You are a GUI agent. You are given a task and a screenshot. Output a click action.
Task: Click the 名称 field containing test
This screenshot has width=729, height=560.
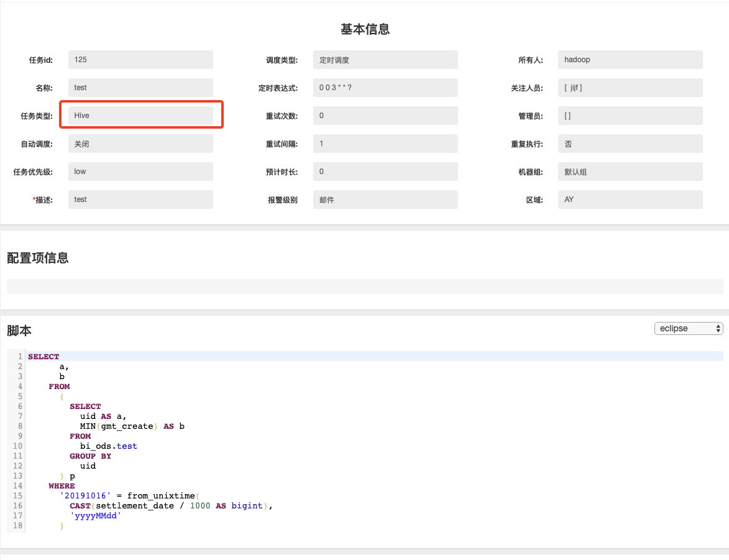tap(140, 88)
